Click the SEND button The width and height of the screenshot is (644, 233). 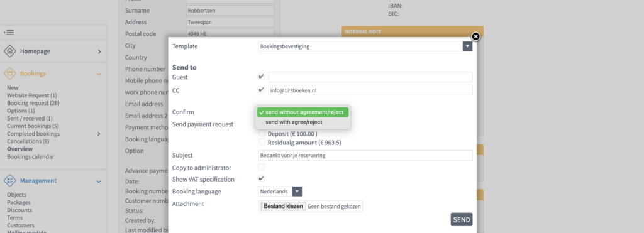[x=461, y=219]
